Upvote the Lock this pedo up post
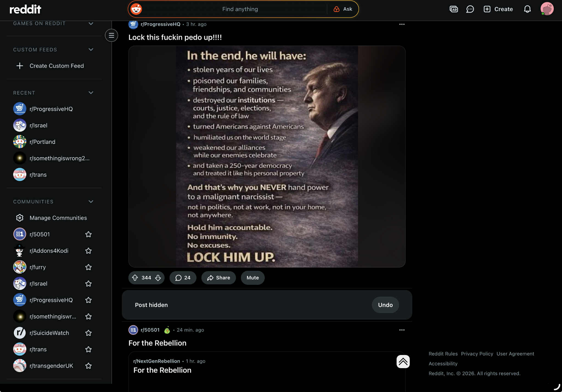 [x=135, y=278]
